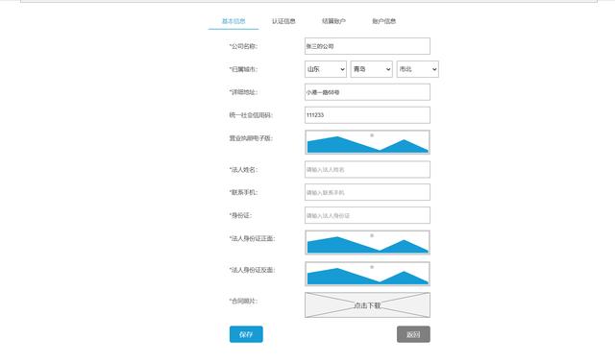The image size is (615, 364).
Task: Click the 法人姓名 input field
Action: pyautogui.click(x=367, y=169)
